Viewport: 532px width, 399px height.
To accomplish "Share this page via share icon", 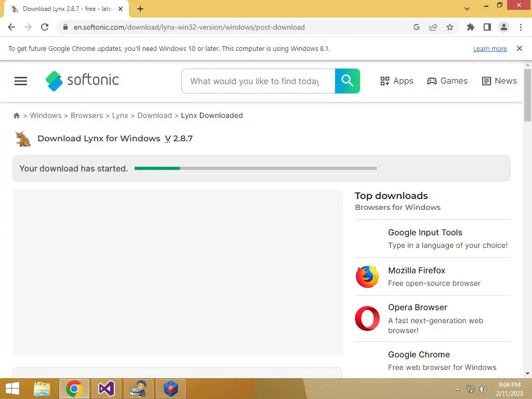I will pyautogui.click(x=433, y=27).
